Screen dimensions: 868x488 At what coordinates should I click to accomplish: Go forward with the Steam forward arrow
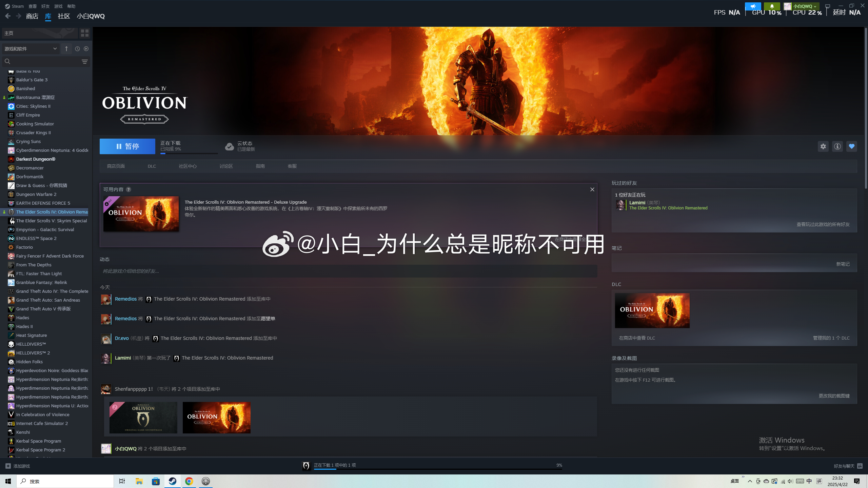19,16
